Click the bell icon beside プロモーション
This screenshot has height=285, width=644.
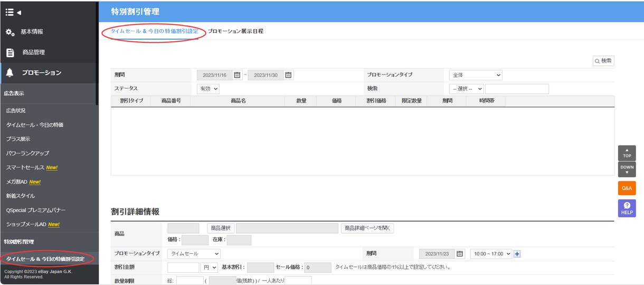pyautogui.click(x=10, y=73)
